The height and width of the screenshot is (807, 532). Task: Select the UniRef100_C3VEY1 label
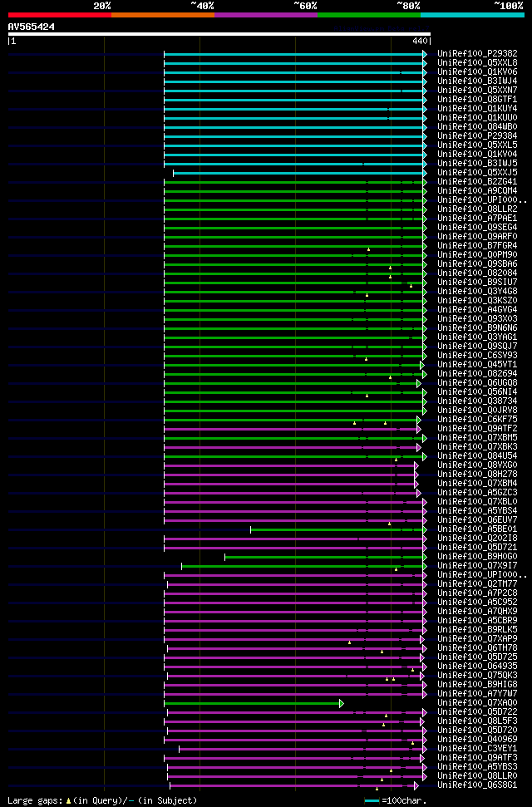pyautogui.click(x=477, y=748)
